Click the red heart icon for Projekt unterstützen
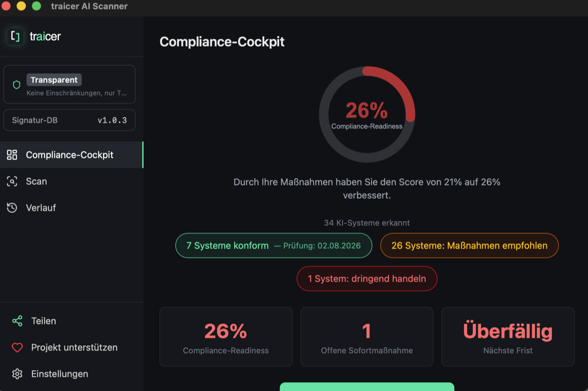The width and height of the screenshot is (588, 391). (x=17, y=347)
